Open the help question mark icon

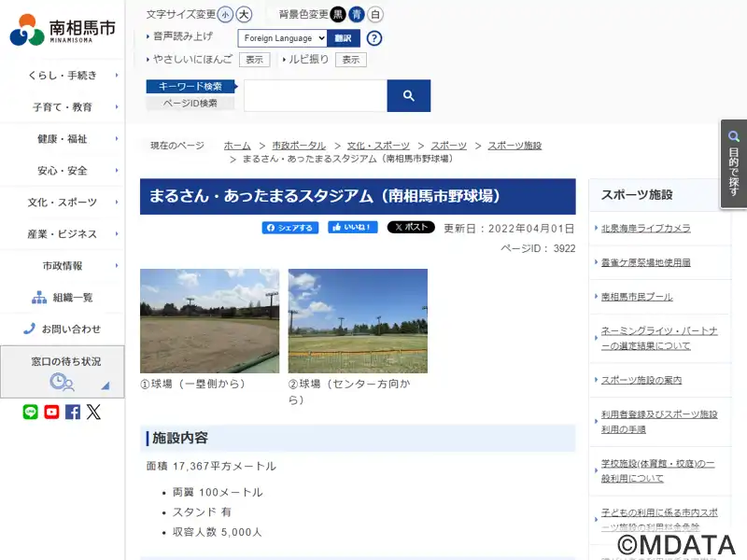tap(374, 38)
